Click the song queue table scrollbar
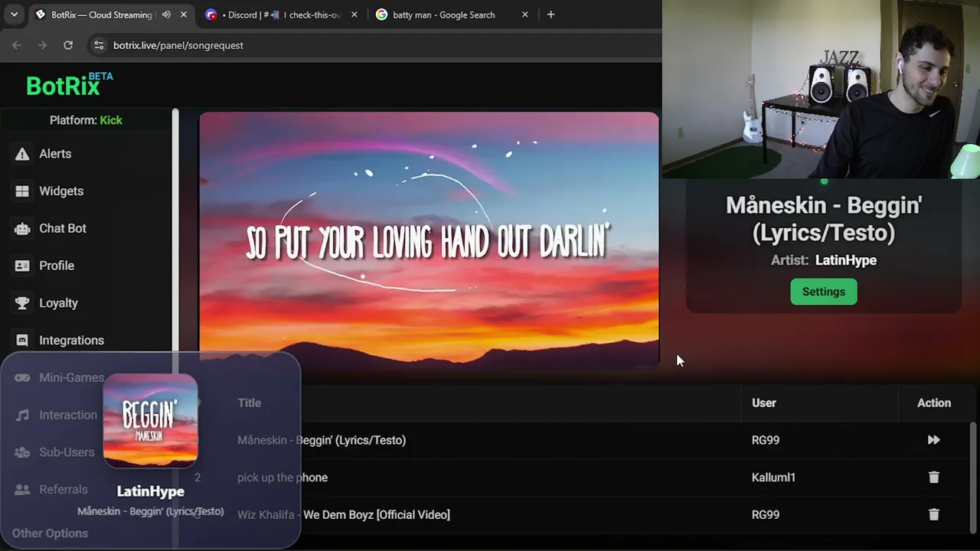Viewport: 980px width, 551px height. point(974,478)
